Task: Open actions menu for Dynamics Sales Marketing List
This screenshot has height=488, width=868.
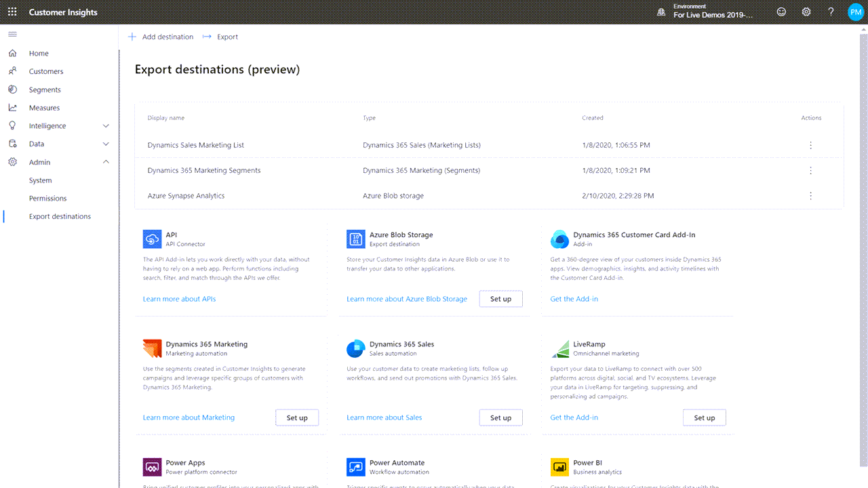Action: 810,145
